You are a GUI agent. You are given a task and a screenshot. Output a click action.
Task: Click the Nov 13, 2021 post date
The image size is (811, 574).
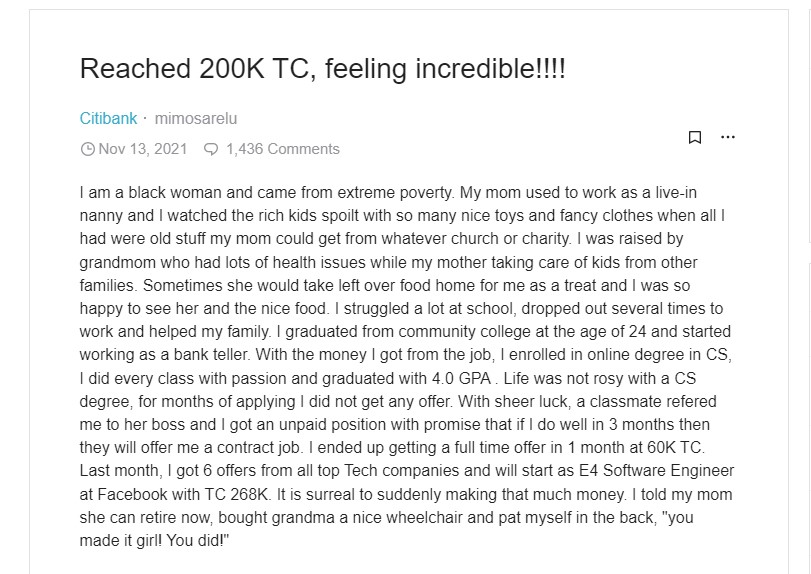coord(142,149)
